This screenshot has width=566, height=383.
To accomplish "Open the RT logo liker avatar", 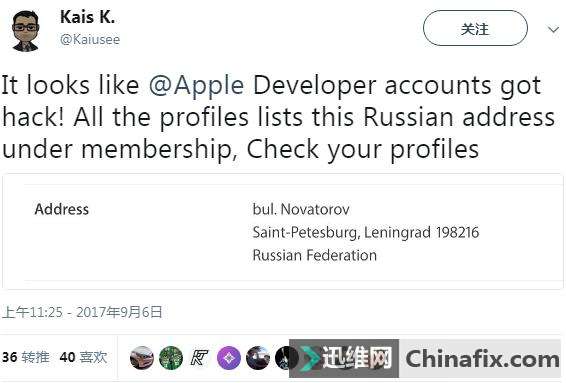I will tap(200, 358).
